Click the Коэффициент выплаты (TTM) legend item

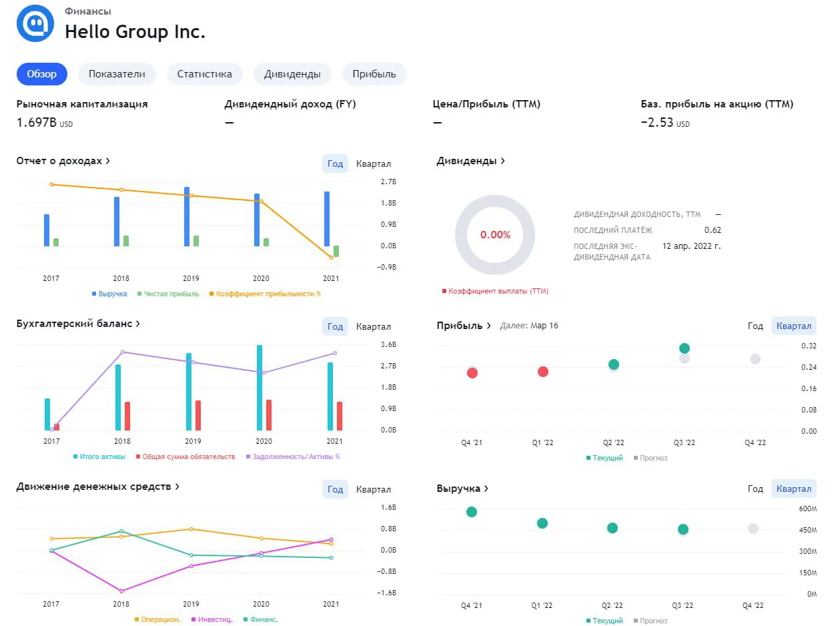point(495,291)
